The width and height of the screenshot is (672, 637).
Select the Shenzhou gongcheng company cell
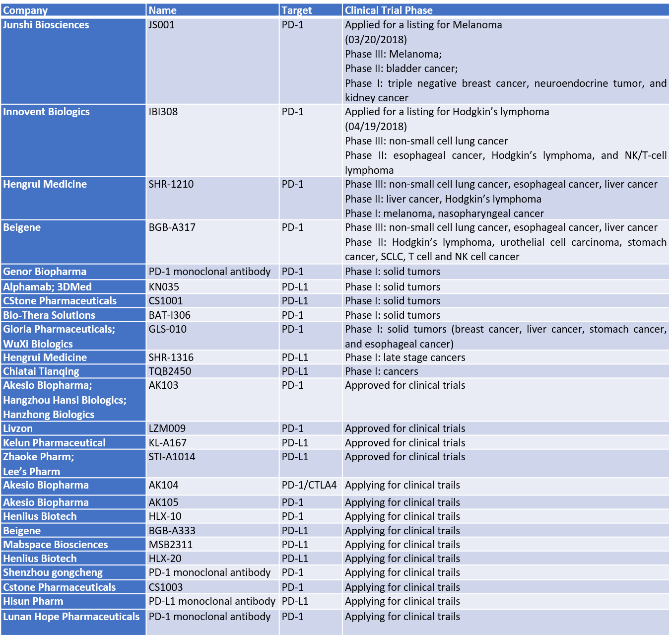[x=73, y=572]
